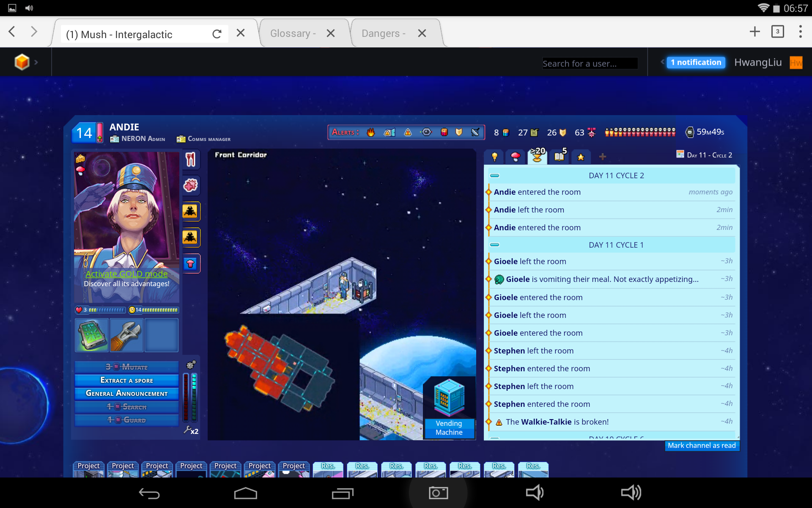Viewport: 812px width, 508px height.
Task: Click the fork and knife hunger status icon
Action: pyautogui.click(x=191, y=160)
